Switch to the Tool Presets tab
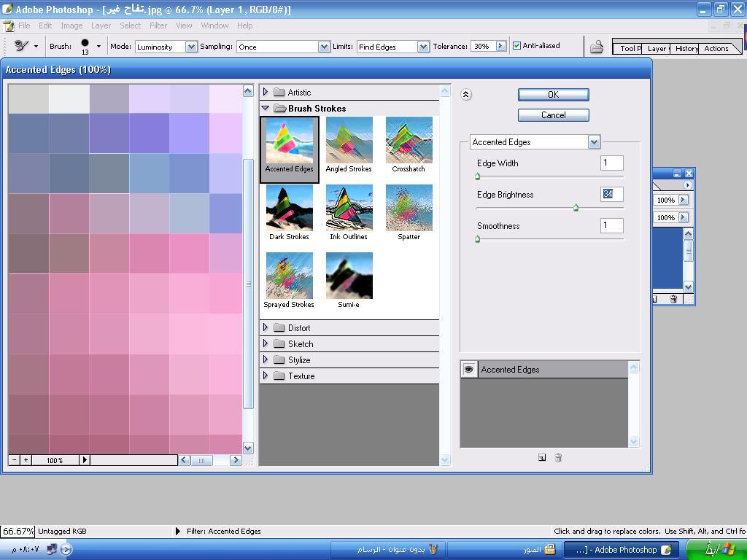 (630, 49)
